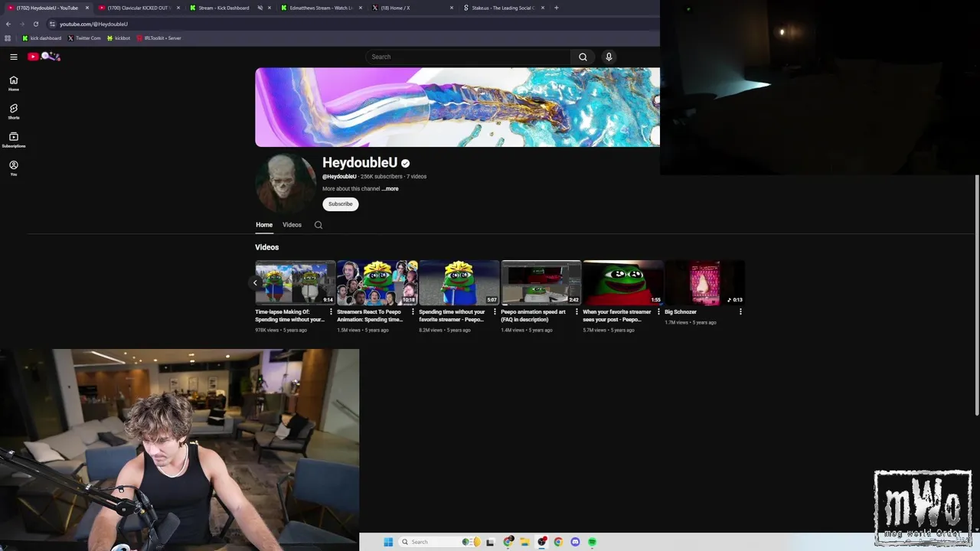Image resolution: width=980 pixels, height=551 pixels.
Task: Switch to the Stake.us tab
Action: (502, 8)
